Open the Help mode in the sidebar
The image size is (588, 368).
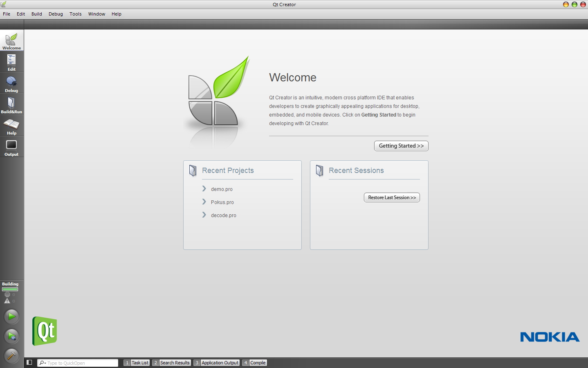pyautogui.click(x=11, y=126)
